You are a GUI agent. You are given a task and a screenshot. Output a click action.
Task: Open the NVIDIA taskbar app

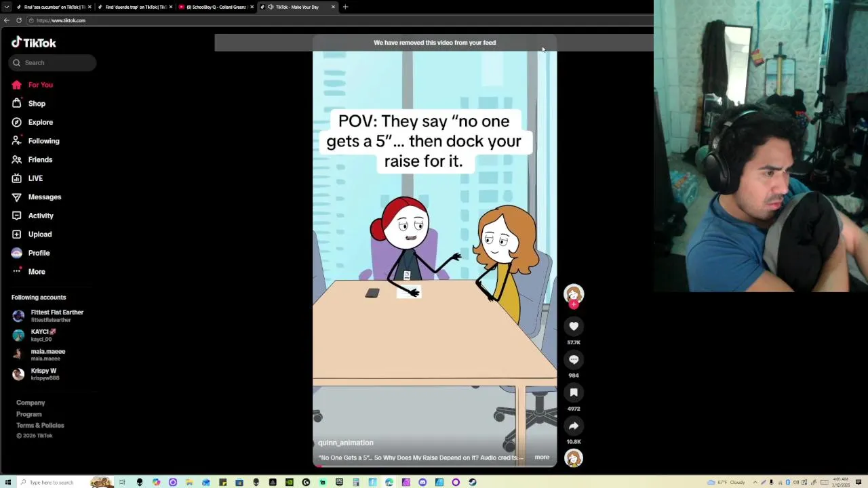tap(290, 482)
